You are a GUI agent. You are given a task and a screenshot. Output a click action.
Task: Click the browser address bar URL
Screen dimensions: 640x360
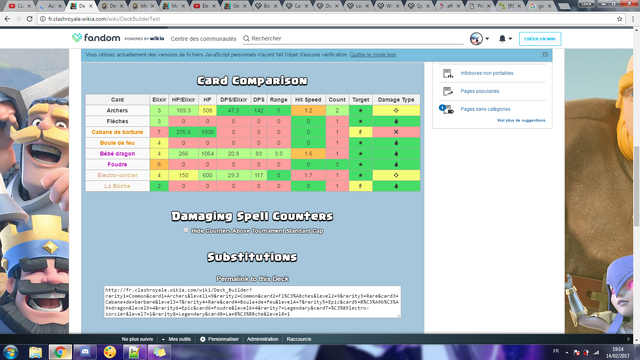tap(104, 19)
